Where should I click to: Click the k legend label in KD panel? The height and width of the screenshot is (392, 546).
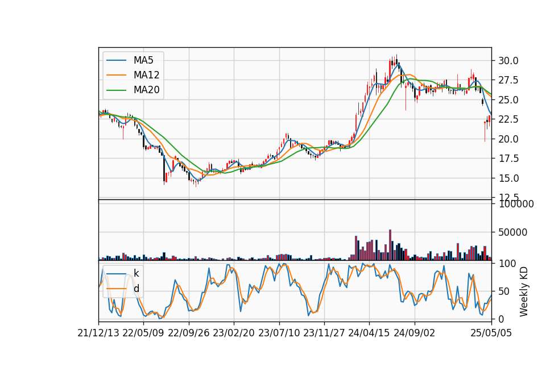tap(136, 273)
